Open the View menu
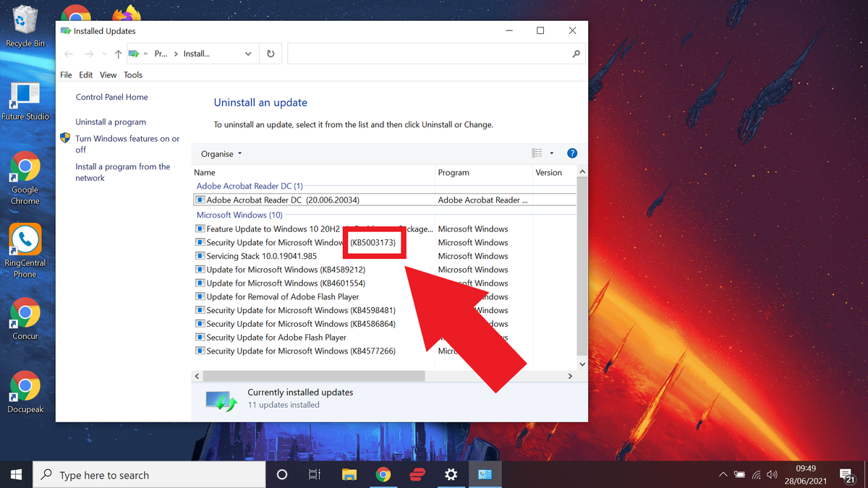The height and width of the screenshot is (488, 868). tap(108, 74)
